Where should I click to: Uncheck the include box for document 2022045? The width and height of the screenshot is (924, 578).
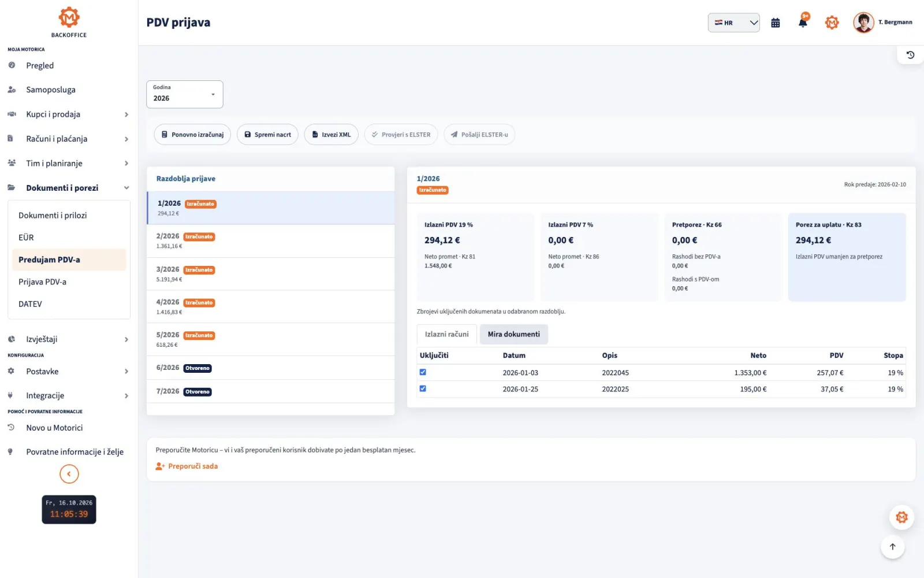click(423, 372)
